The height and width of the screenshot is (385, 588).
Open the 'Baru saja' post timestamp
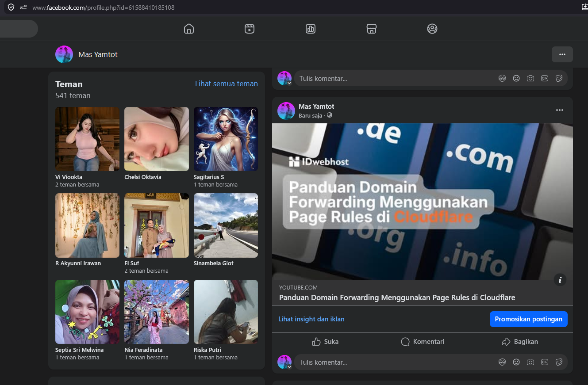(310, 115)
